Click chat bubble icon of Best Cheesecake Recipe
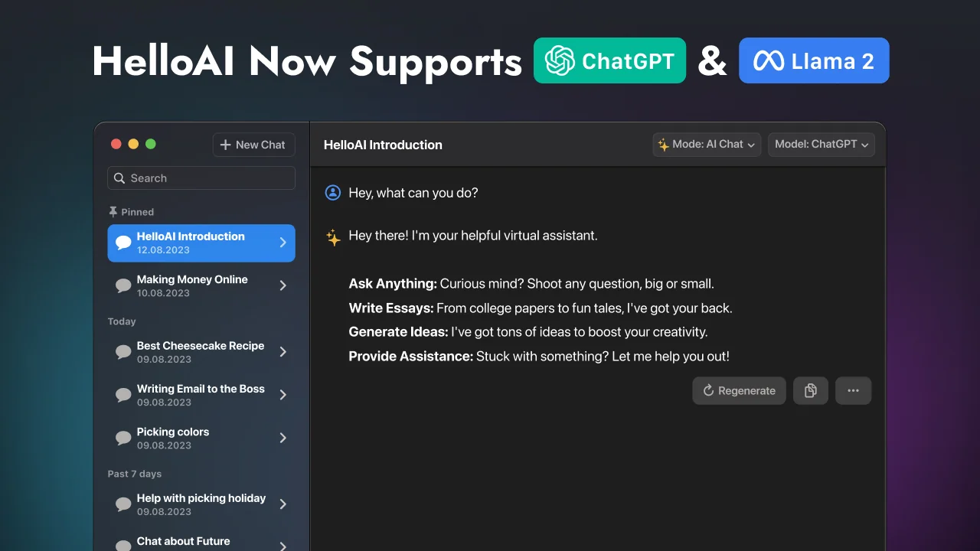Image resolution: width=980 pixels, height=551 pixels. click(x=123, y=352)
